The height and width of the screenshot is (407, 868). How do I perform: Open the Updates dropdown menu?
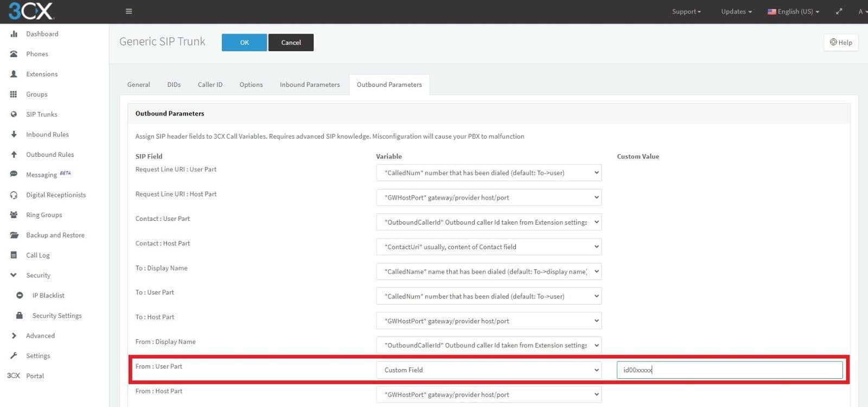point(736,11)
